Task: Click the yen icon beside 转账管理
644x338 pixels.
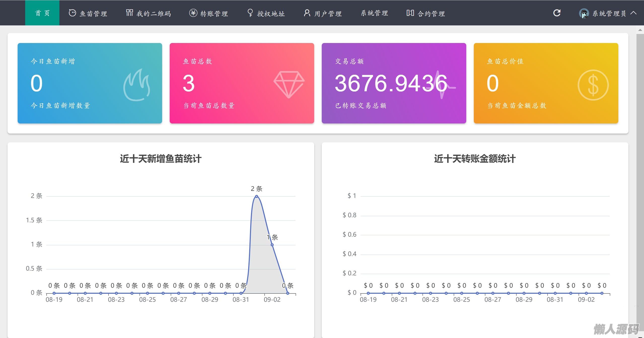Action: point(193,13)
